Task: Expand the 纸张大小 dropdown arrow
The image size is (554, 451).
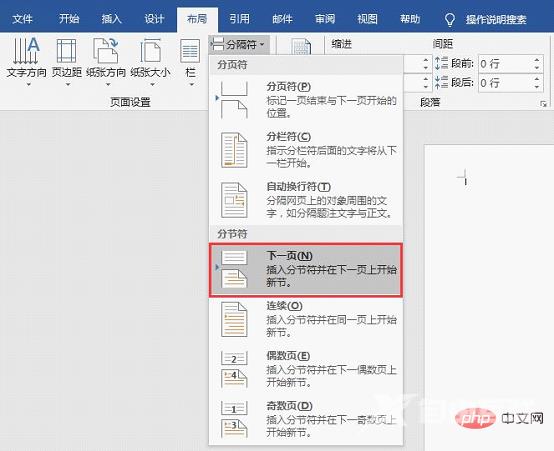Action: coord(152,84)
